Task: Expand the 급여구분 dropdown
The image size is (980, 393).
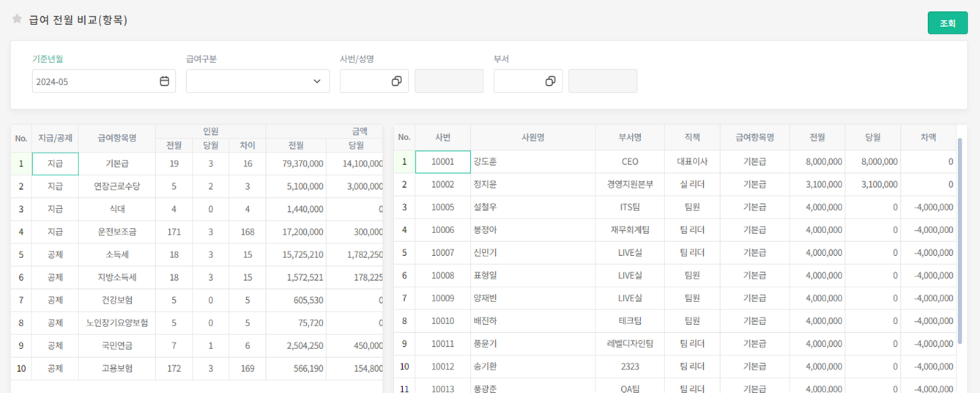Action: pos(316,81)
